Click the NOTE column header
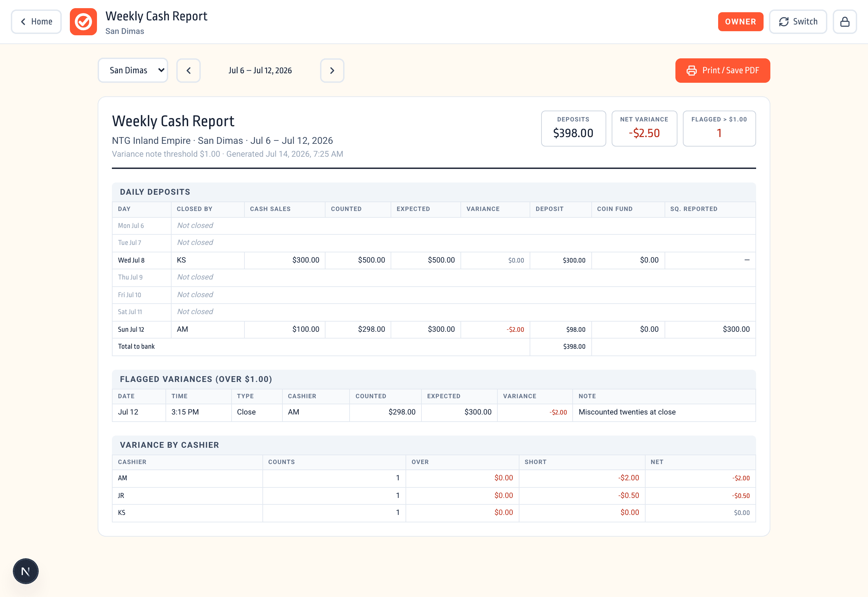 point(587,396)
